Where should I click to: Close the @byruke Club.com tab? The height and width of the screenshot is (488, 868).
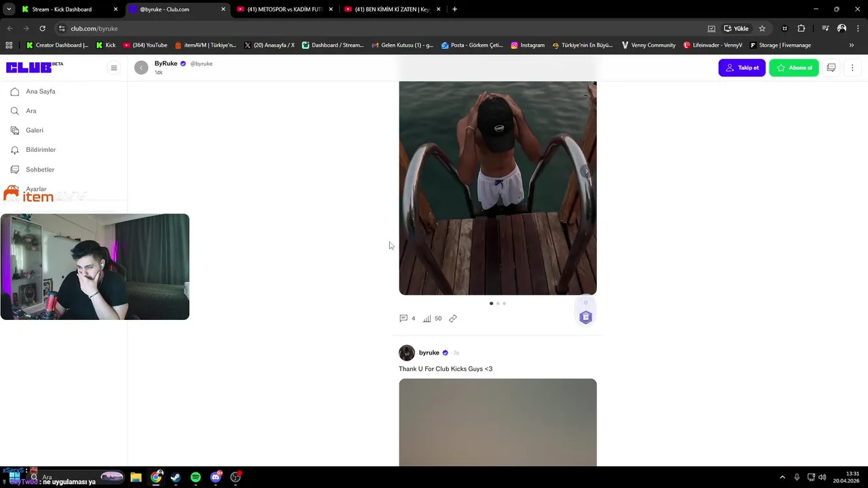coord(223,9)
